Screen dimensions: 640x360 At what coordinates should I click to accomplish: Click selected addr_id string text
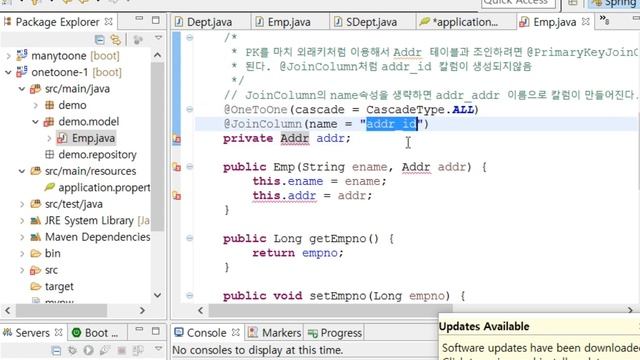(391, 124)
